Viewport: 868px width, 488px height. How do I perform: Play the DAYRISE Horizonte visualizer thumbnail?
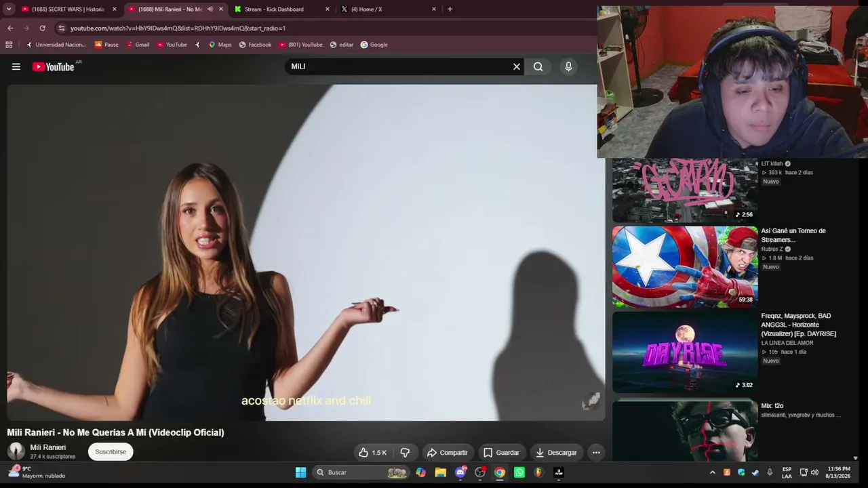[x=685, y=352]
